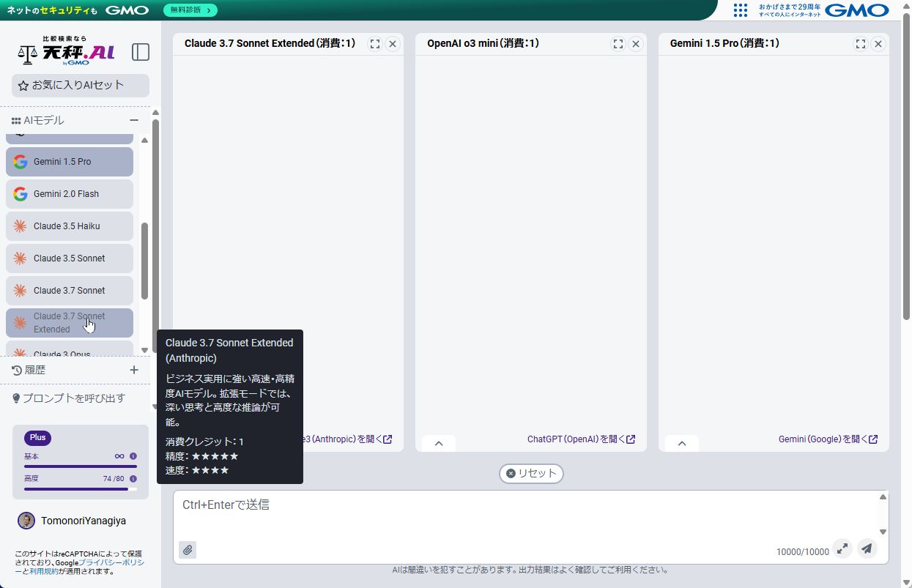This screenshot has width=912, height=588.
Task: Click the リセット reset button
Action: (531, 473)
